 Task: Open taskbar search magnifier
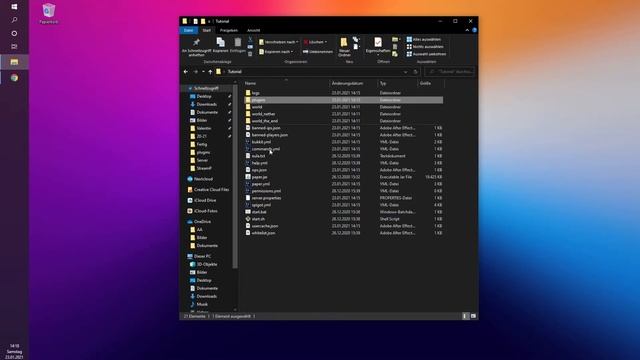(x=14, y=20)
